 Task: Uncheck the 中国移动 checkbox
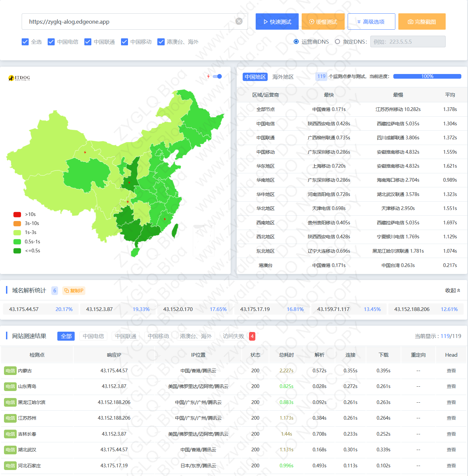[124, 42]
